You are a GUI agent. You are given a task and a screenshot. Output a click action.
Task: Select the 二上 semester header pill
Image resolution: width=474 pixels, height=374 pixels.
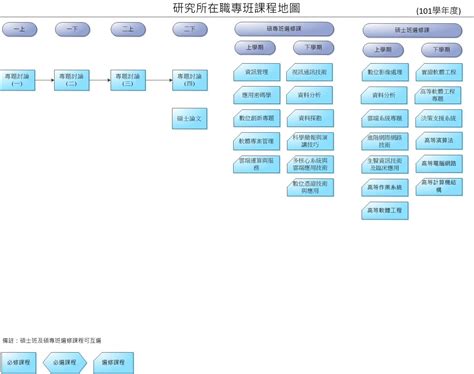click(128, 29)
